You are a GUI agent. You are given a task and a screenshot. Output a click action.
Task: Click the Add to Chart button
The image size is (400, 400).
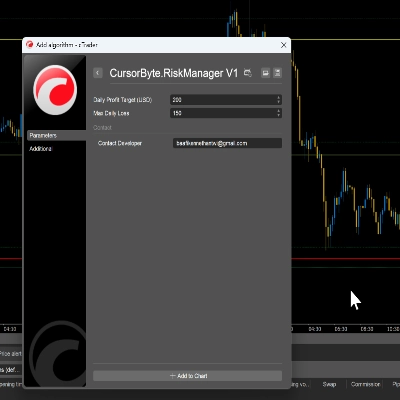tap(187, 376)
